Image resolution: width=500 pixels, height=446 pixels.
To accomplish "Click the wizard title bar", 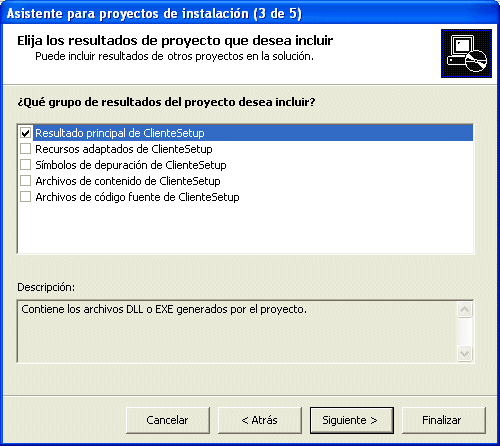I will pyautogui.click(x=250, y=13).
